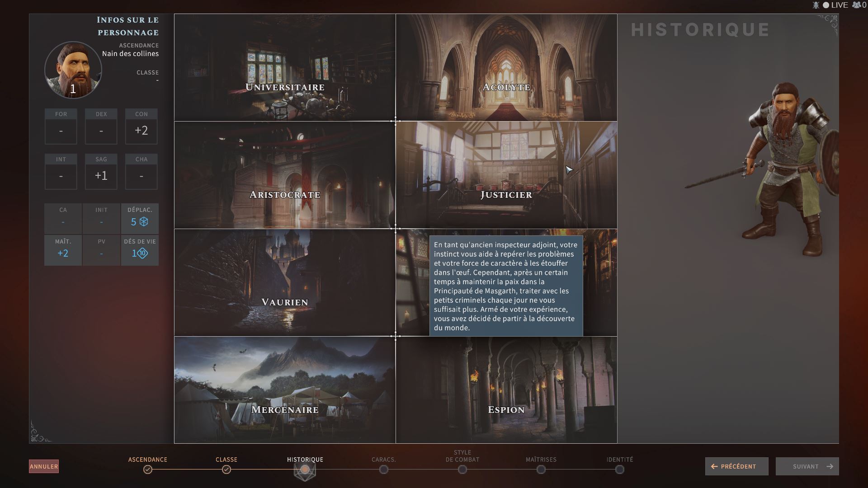Click the Annuler button
This screenshot has width=868, height=488.
[44, 466]
